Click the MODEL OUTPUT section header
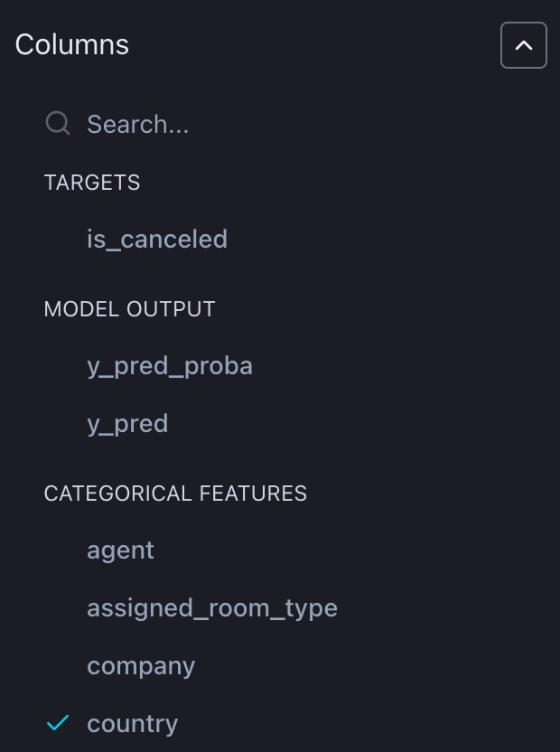The image size is (560, 752). coord(129,309)
